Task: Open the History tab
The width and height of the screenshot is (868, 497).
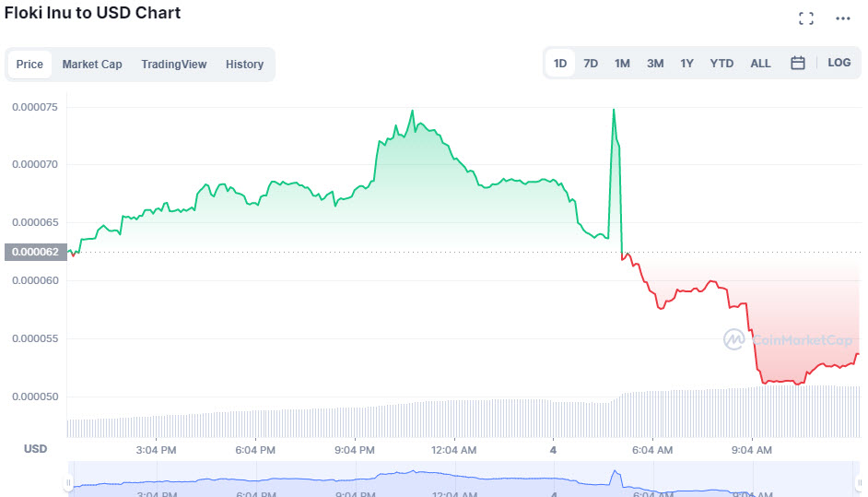Action: pyautogui.click(x=244, y=65)
